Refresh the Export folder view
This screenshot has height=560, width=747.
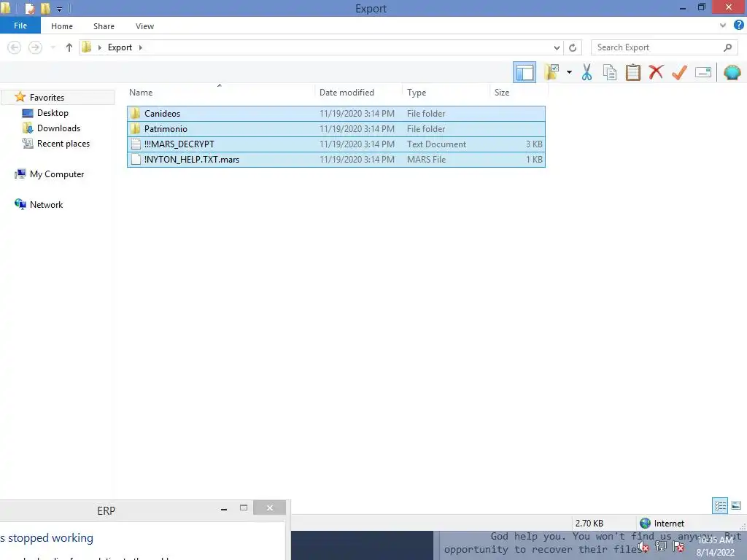573,47
